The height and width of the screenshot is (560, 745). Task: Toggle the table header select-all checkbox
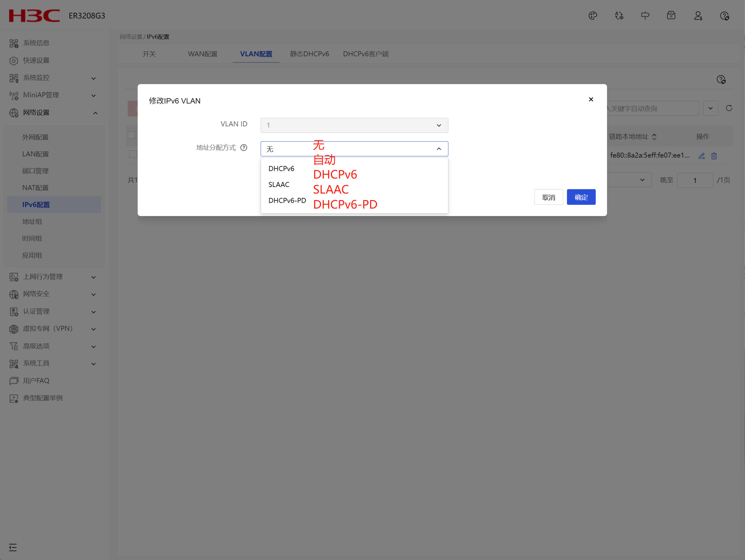(x=131, y=135)
